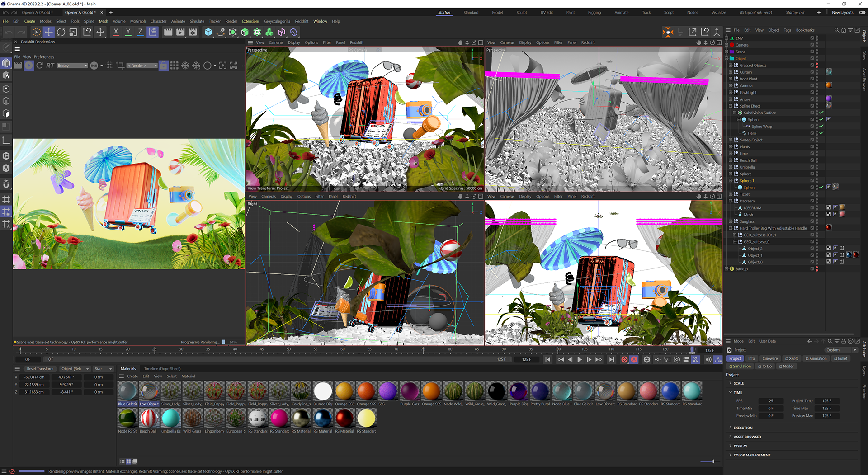Open the timeline key settings gear icon
The image size is (868, 475).
(647, 360)
